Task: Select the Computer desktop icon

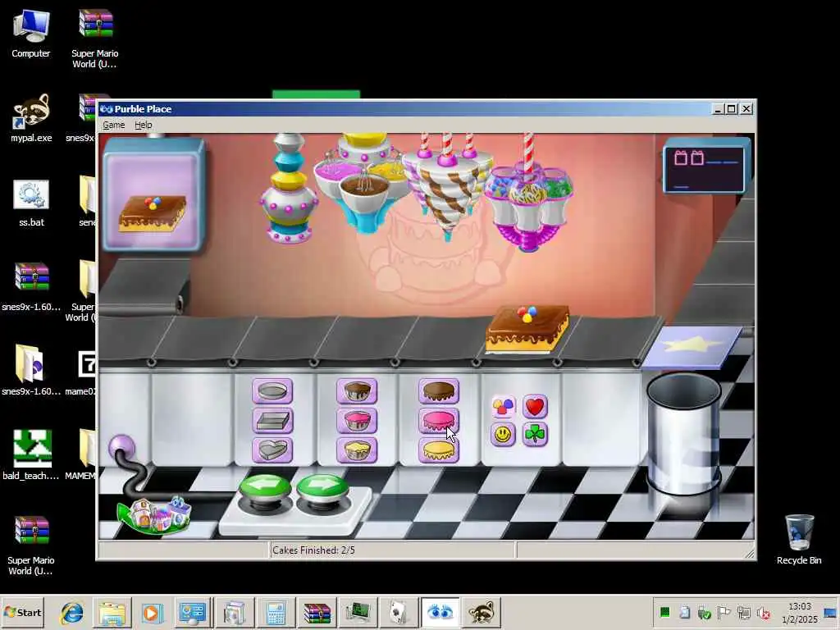Action: tap(31, 33)
